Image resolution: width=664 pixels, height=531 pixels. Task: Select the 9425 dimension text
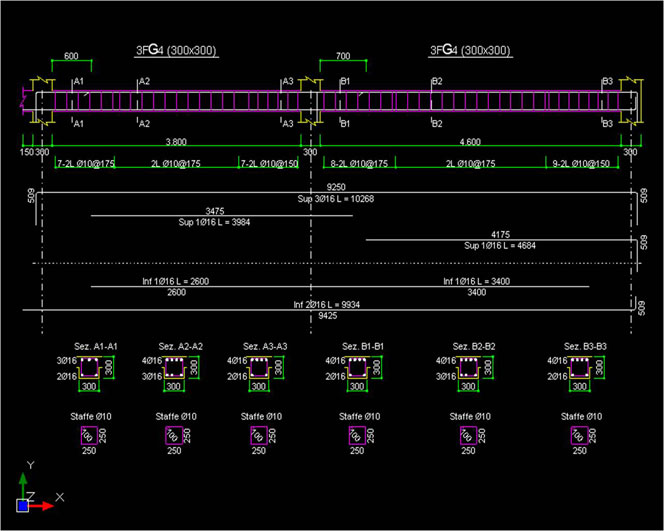click(328, 316)
